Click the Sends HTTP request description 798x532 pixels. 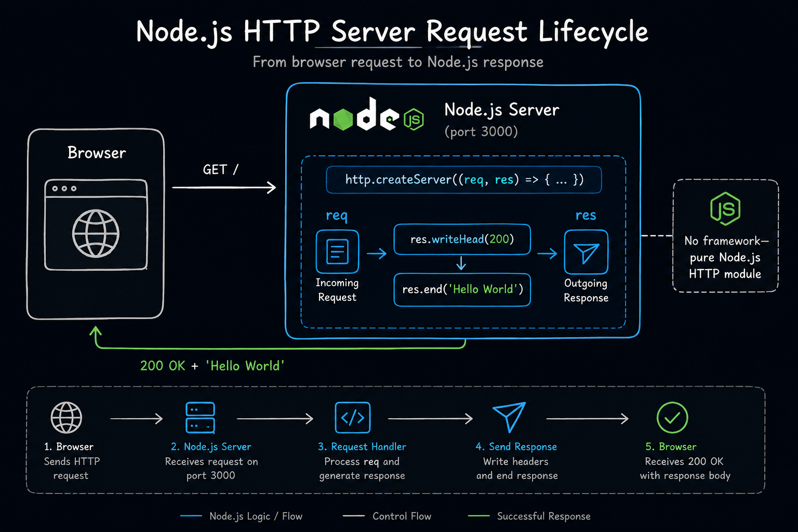click(x=72, y=469)
